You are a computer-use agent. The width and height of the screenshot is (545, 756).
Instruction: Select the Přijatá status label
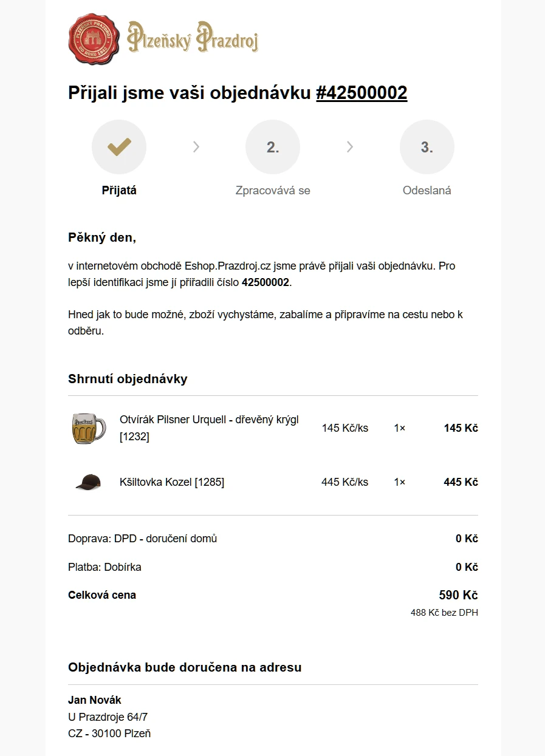coord(119,191)
